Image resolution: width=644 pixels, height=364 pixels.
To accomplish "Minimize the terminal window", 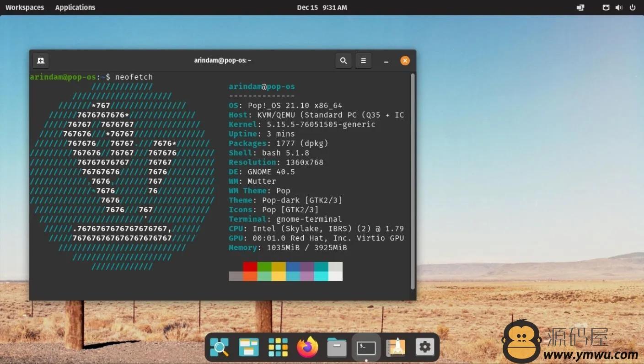I will [386, 61].
